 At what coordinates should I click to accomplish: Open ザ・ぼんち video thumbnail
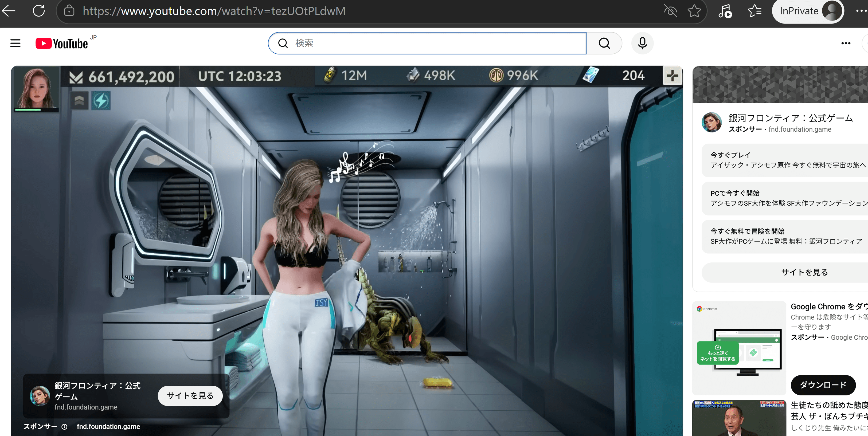[739, 418]
